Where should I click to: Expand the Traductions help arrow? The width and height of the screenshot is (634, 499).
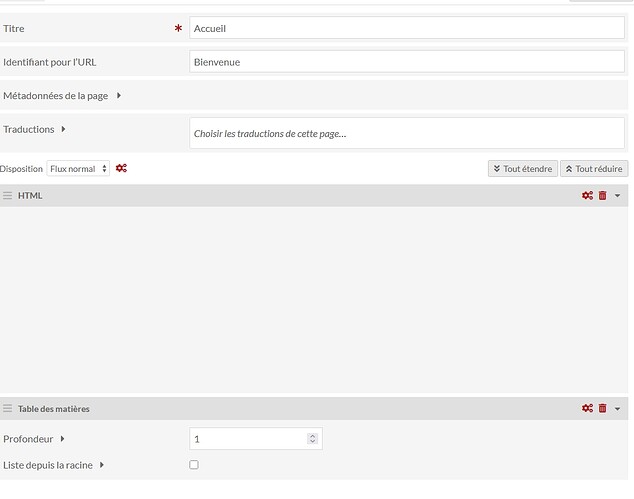(64, 129)
